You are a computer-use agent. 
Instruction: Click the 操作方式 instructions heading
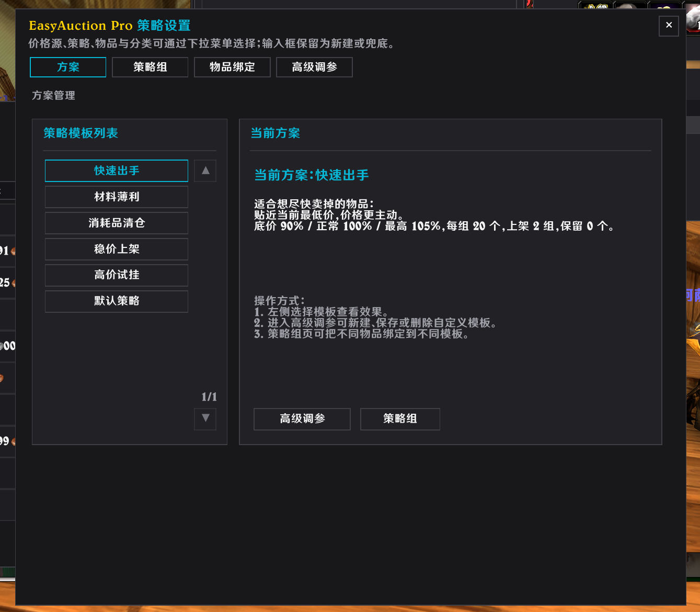(279, 301)
